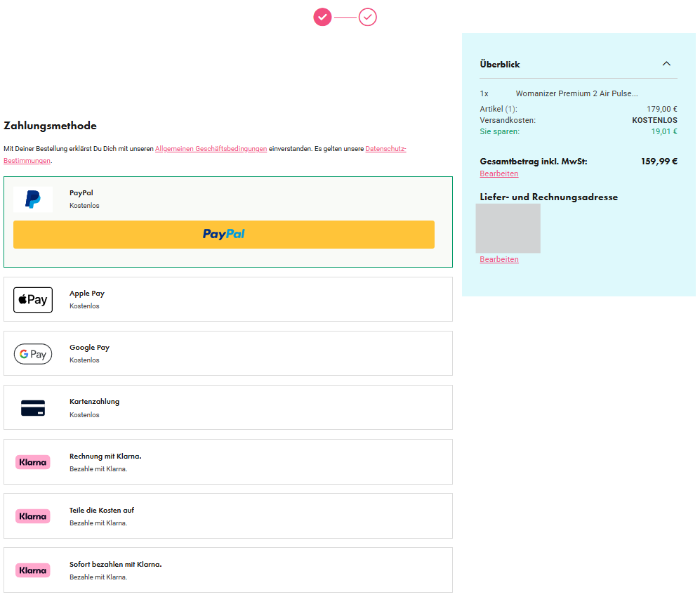Click Klarna logo beside Rechnung mit Klarna
700x597 pixels.
point(32,462)
